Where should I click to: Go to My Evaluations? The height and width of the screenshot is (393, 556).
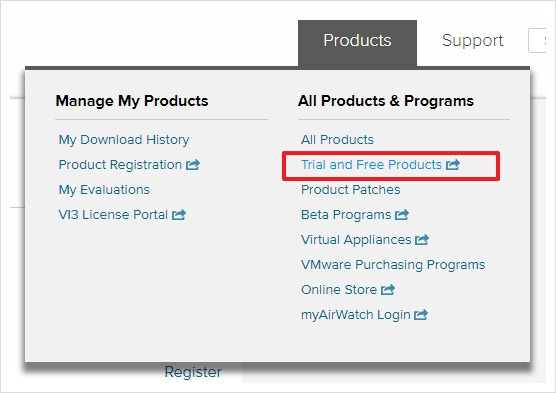coord(104,190)
